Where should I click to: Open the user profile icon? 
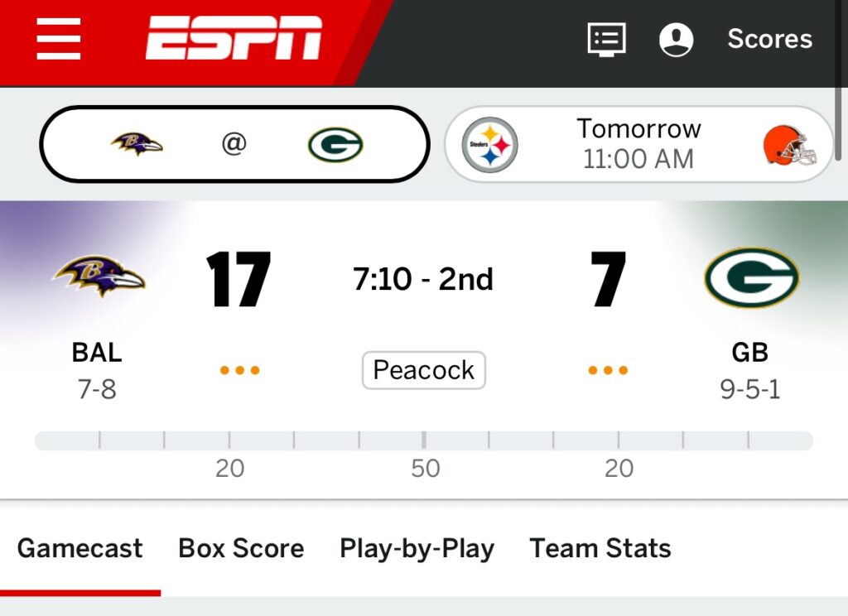(676, 39)
